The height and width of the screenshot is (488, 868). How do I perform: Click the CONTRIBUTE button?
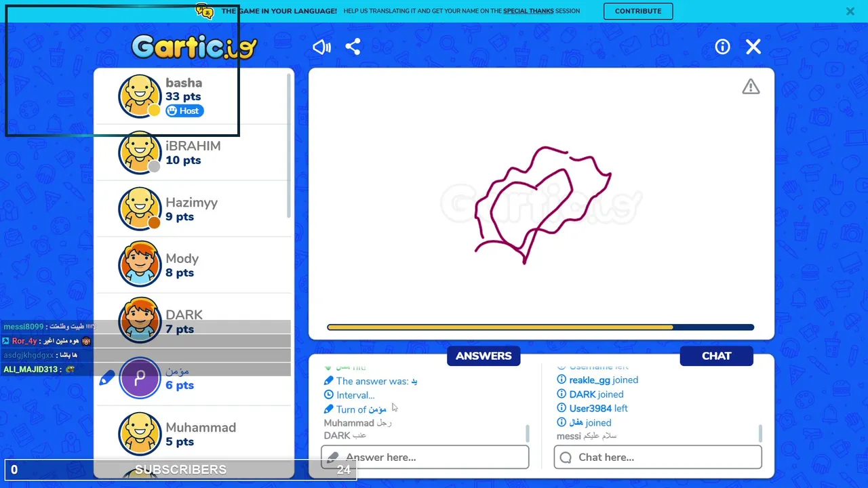pos(638,11)
